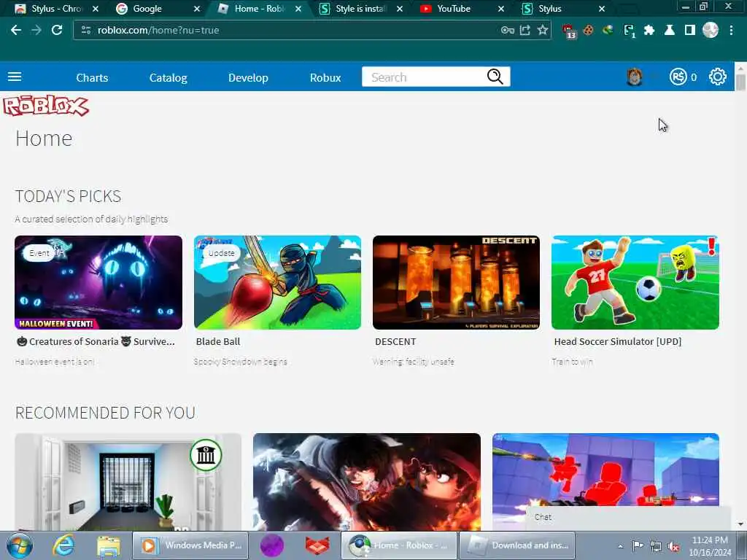Open Head Soccer Simulator thumbnail

[635, 282]
